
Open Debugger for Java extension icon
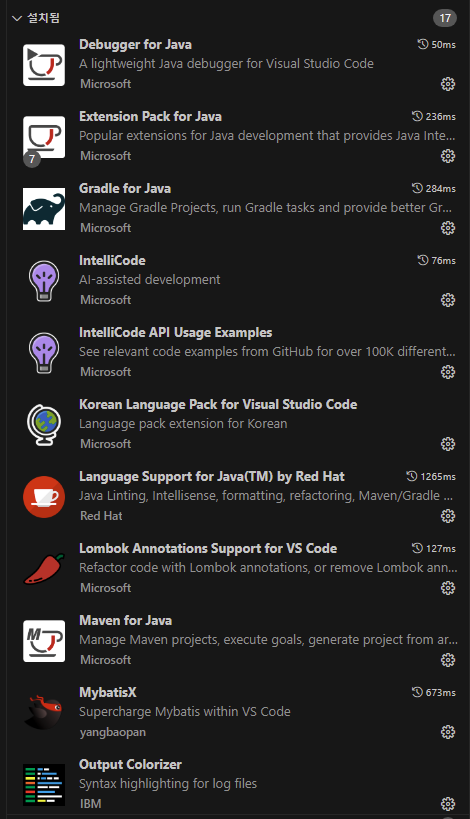click(x=44, y=65)
